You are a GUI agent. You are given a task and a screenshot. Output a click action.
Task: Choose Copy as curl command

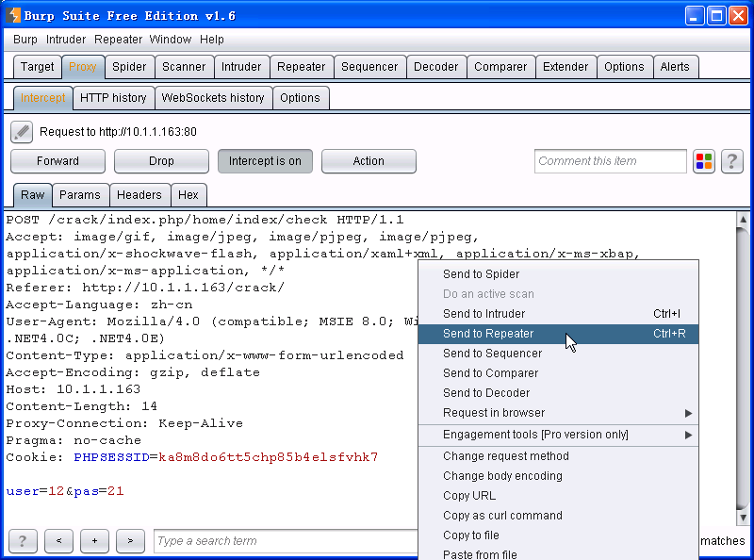point(558,516)
